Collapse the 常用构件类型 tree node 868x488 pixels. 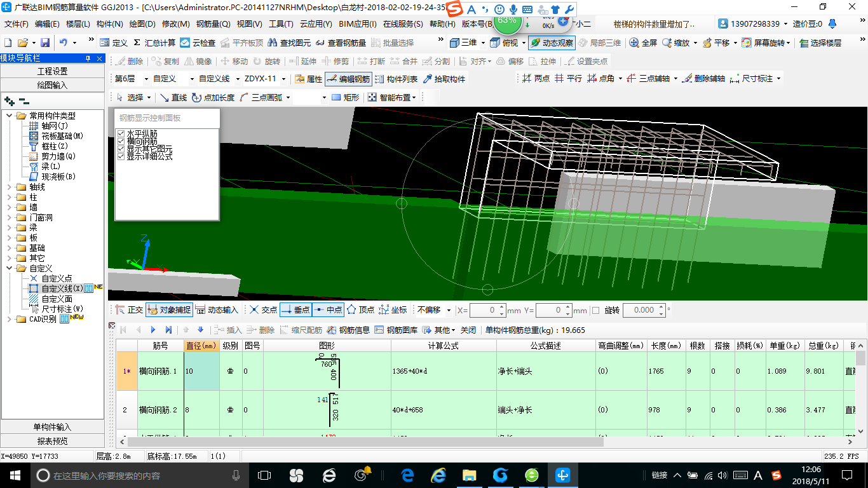(x=10, y=116)
